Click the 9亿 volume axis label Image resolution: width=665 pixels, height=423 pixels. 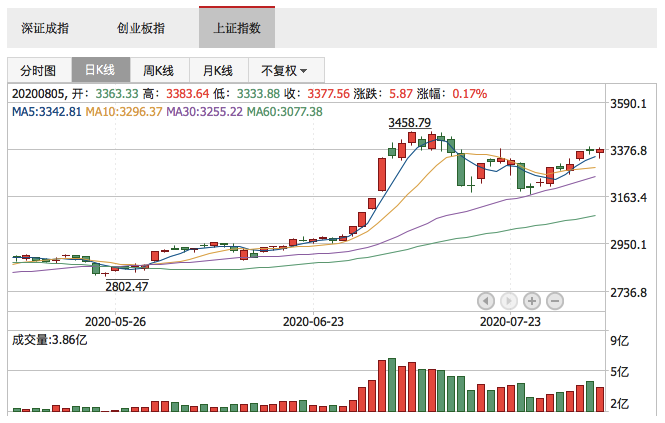click(x=620, y=341)
